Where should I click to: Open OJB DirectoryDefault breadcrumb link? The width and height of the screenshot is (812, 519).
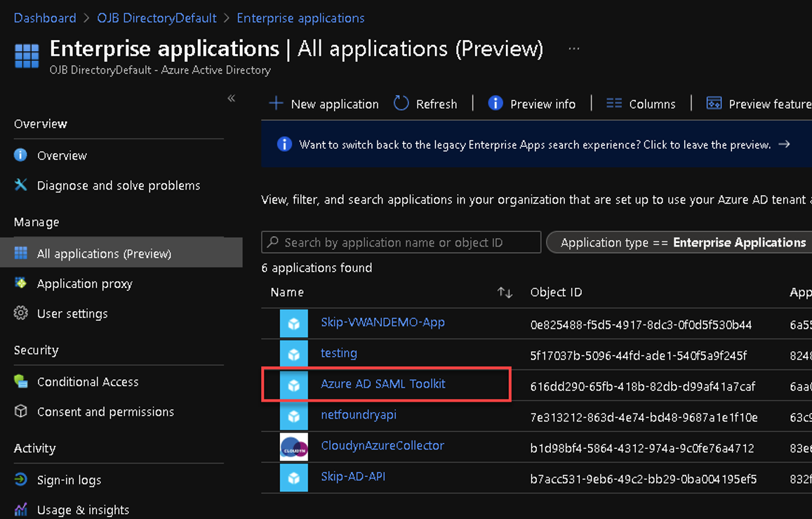tap(157, 18)
